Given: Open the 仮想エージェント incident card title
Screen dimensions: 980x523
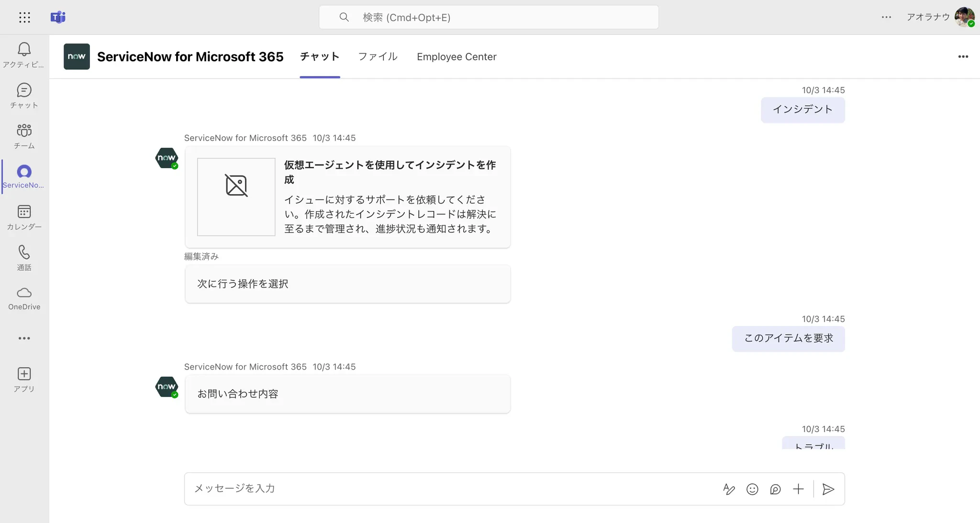Looking at the screenshot, I should point(390,172).
